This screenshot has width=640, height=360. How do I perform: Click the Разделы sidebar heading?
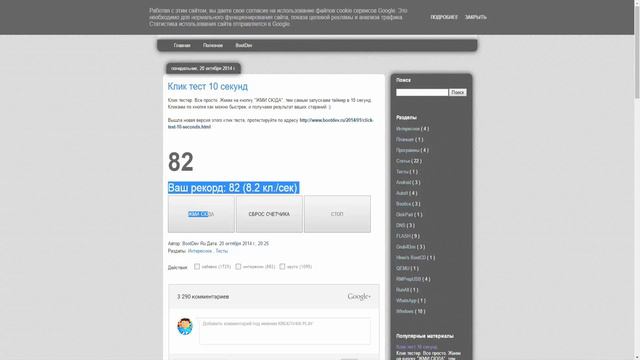pyautogui.click(x=406, y=118)
